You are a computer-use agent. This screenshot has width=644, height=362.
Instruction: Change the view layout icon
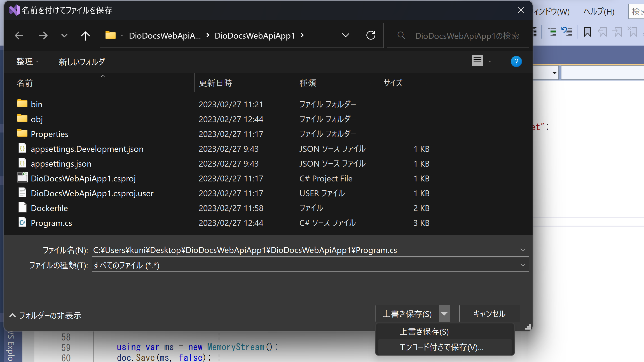[x=477, y=61]
